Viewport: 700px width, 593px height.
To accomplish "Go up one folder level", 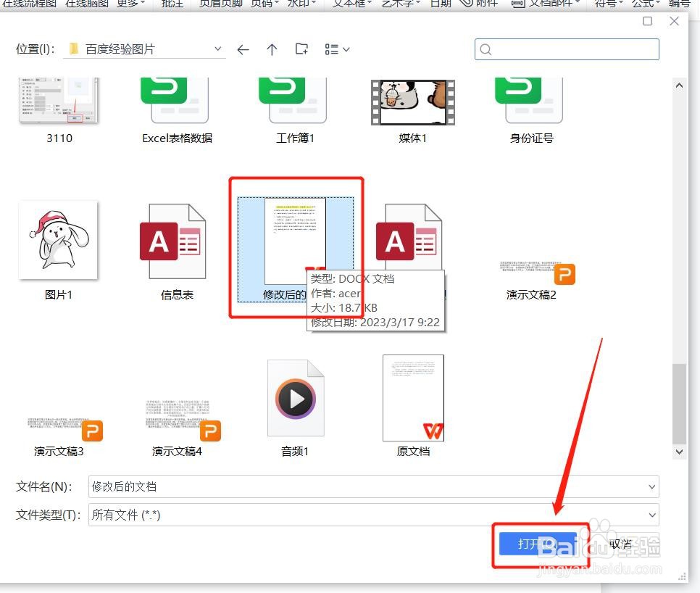I will pos(272,49).
